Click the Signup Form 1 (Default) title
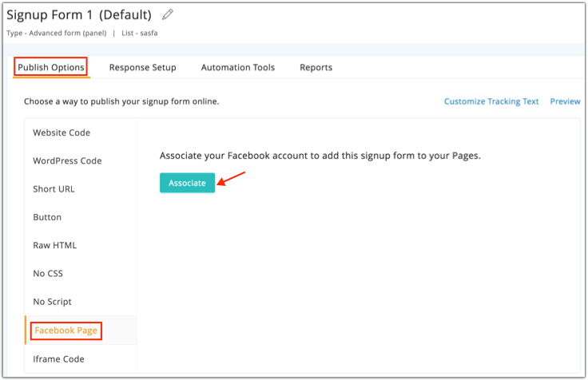This screenshot has height=380, width=588. click(79, 14)
